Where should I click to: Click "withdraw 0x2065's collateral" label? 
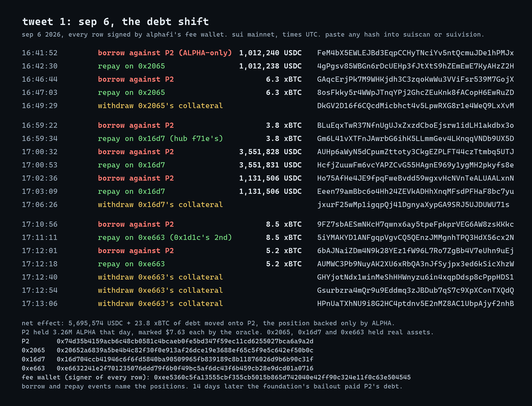click(x=160, y=106)
